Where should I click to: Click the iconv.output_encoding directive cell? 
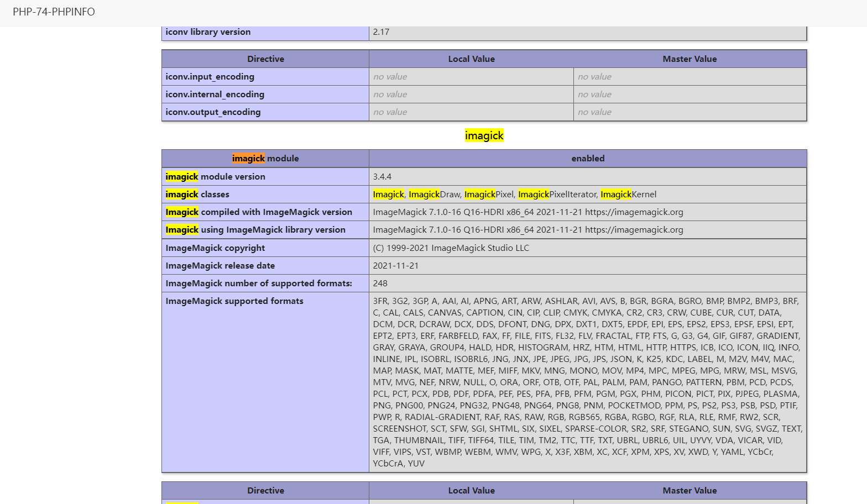265,112
